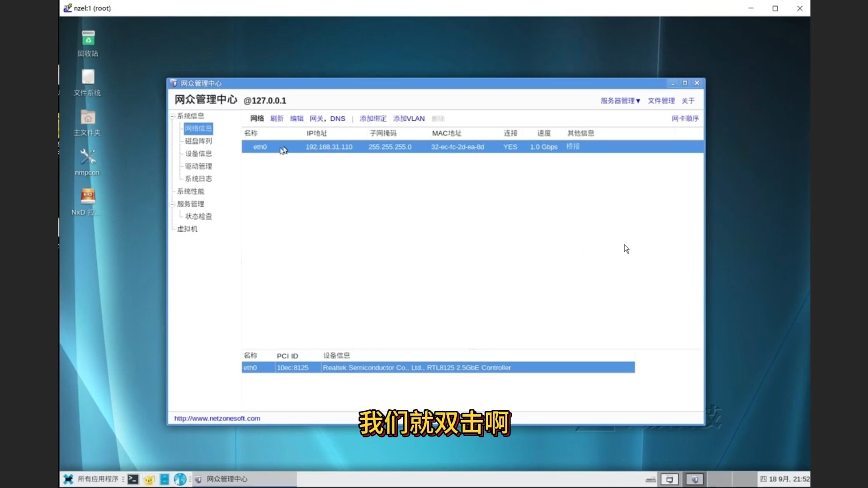
Task: Open the 服务器管理 dropdown menu
Action: (x=620, y=101)
